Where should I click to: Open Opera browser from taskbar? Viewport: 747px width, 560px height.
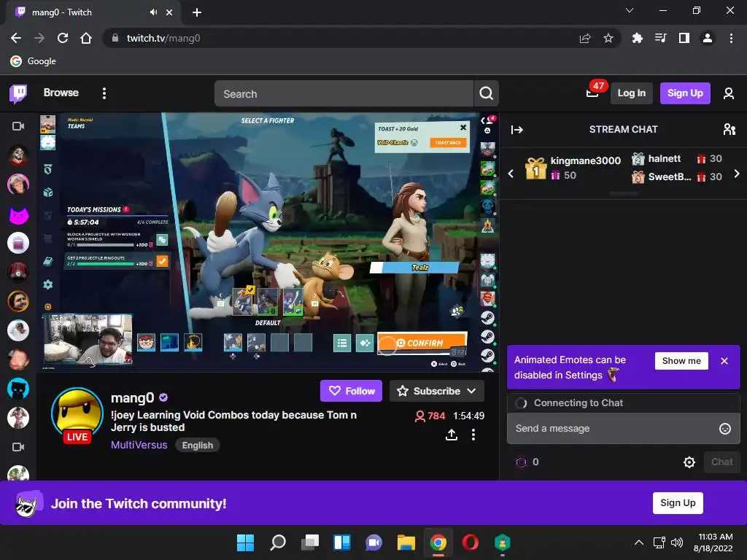click(471, 542)
